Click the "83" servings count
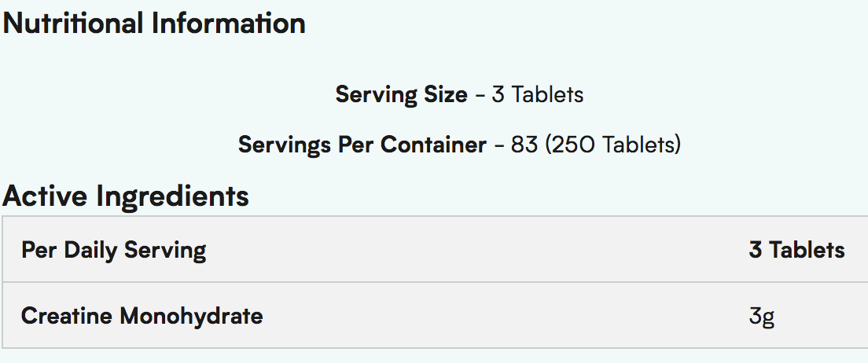The height and width of the screenshot is (363, 868). coord(524,145)
